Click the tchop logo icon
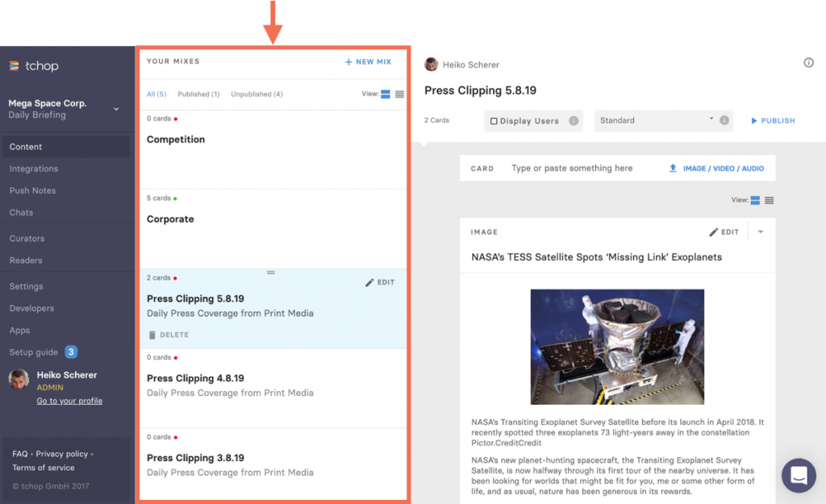This screenshot has width=826, height=504. click(x=15, y=66)
